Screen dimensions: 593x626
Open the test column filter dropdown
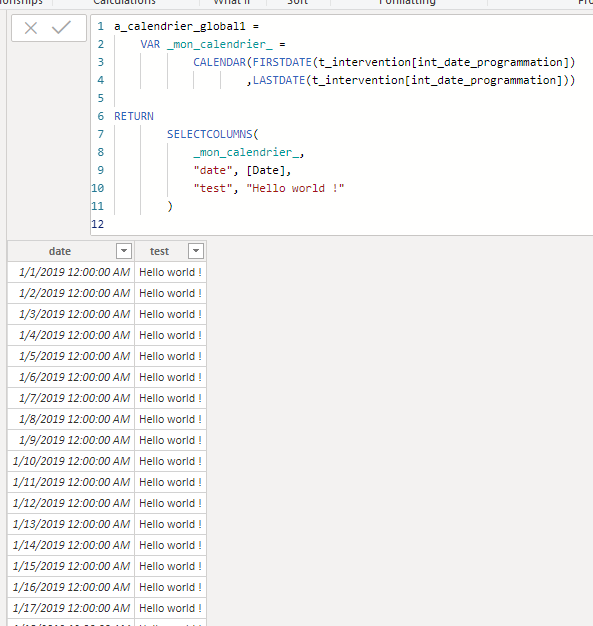196,251
